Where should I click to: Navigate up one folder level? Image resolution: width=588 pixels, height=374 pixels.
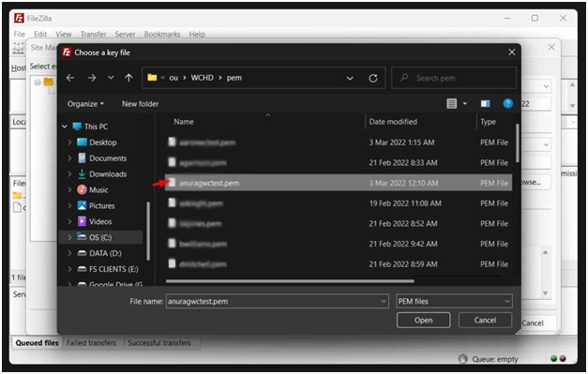(128, 78)
